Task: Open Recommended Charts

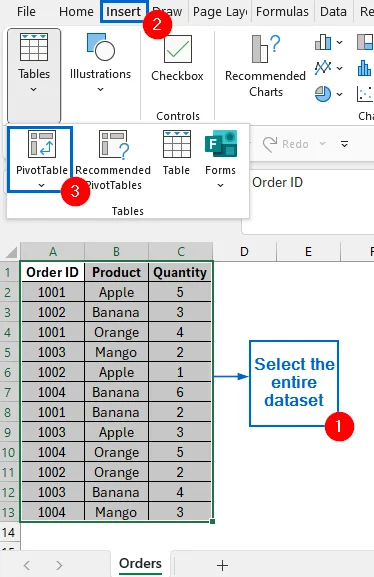Action: (265, 66)
